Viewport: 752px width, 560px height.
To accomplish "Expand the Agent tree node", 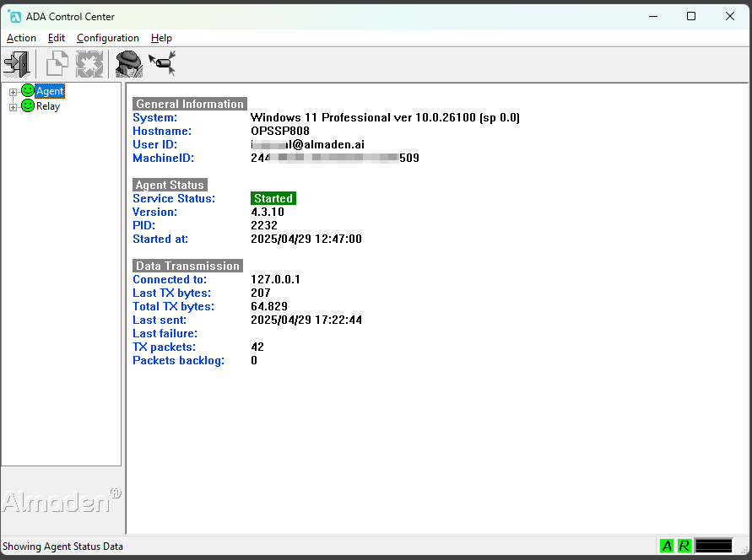I will (x=13, y=90).
